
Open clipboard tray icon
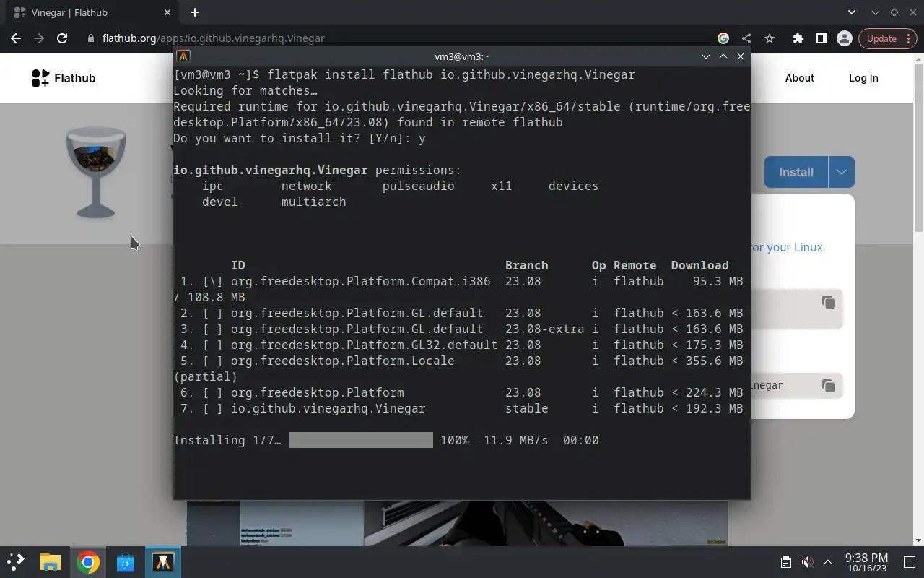pos(786,561)
